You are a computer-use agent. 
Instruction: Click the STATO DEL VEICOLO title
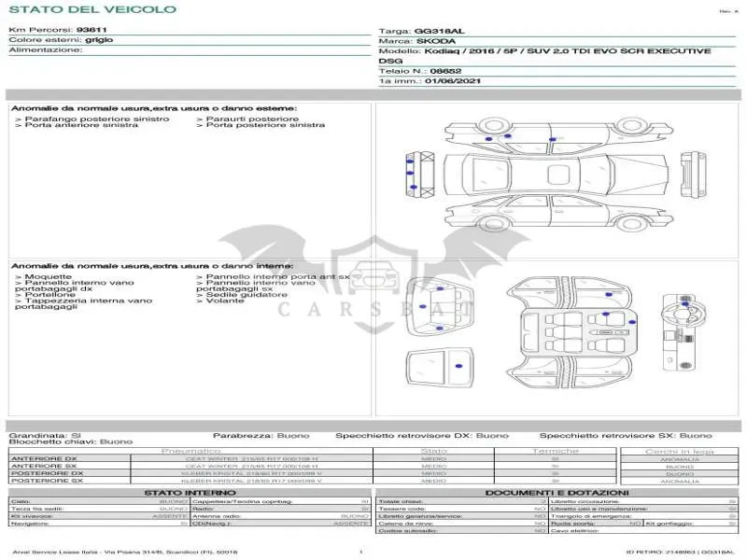(x=92, y=9)
